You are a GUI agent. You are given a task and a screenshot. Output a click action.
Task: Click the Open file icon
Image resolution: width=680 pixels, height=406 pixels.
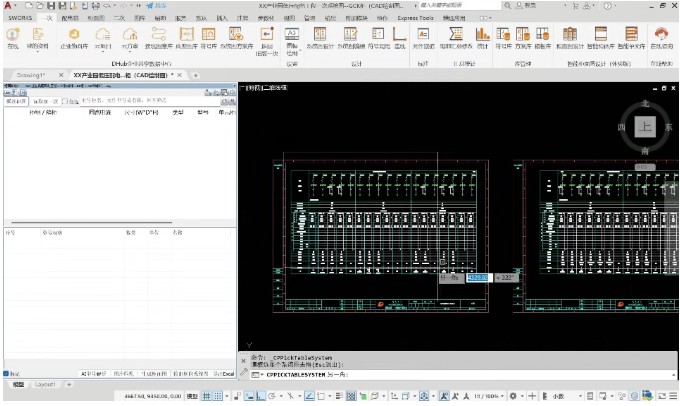click(40, 6)
